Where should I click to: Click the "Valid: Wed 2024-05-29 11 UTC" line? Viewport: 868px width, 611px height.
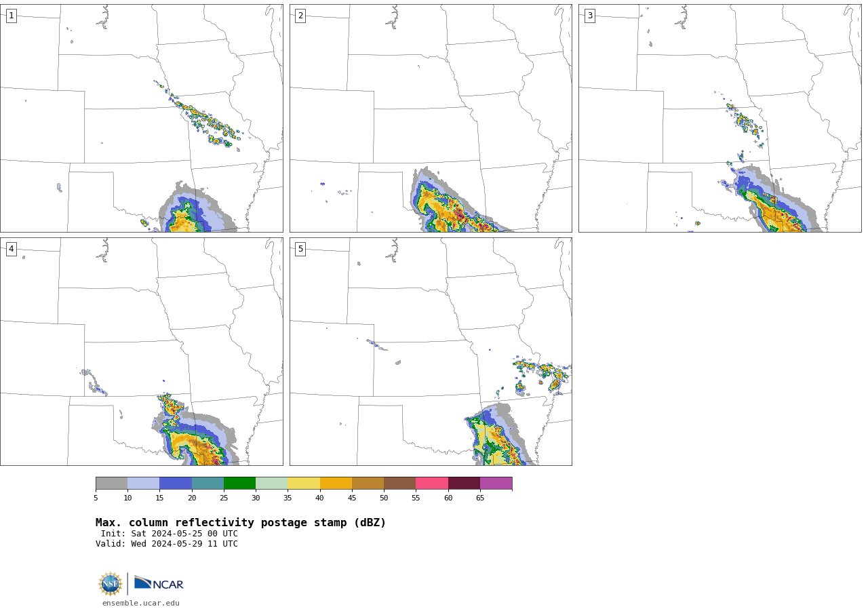pyautogui.click(x=167, y=544)
